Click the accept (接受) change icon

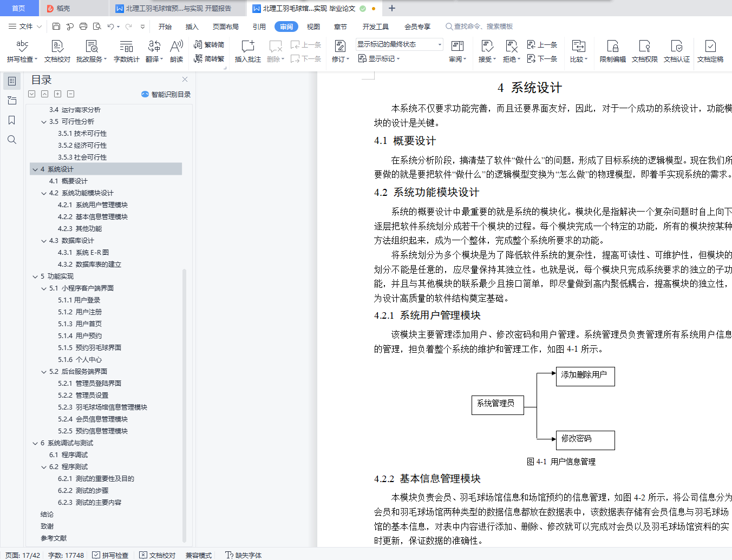(x=487, y=51)
